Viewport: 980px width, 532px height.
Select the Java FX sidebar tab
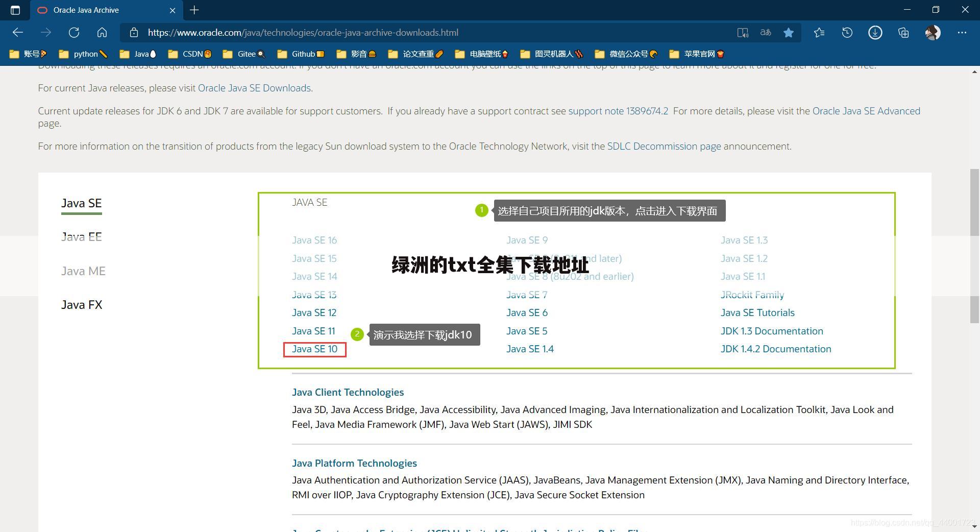pos(82,305)
